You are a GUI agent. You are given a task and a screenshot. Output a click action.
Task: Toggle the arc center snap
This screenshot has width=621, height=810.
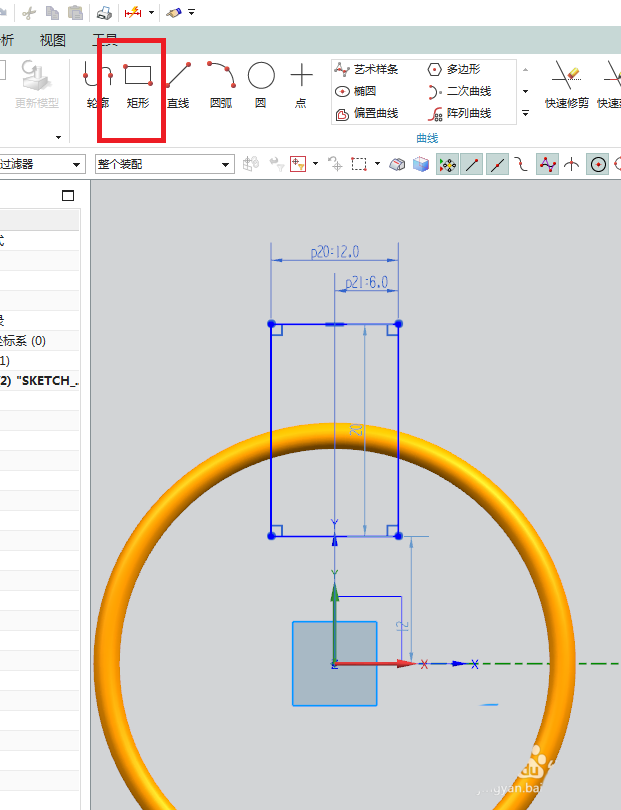(598, 165)
